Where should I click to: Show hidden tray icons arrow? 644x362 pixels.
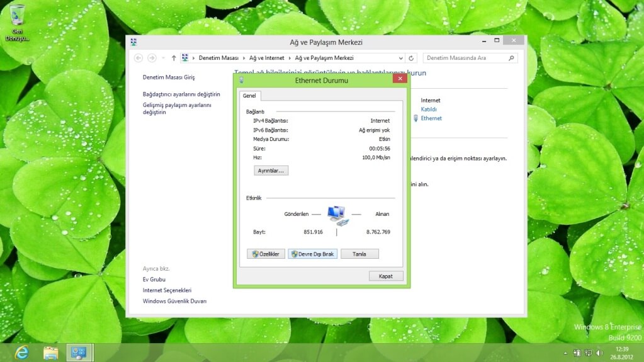565,353
